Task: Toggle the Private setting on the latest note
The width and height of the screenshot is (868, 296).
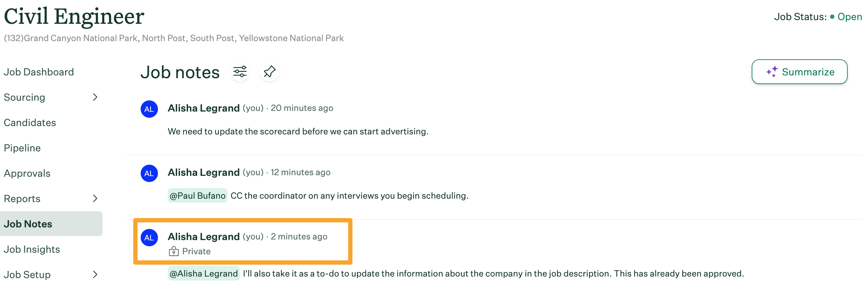Action: tap(190, 251)
